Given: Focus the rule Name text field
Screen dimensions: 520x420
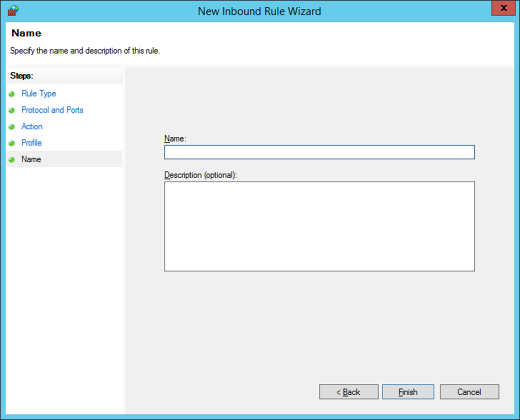Looking at the screenshot, I should click(319, 152).
